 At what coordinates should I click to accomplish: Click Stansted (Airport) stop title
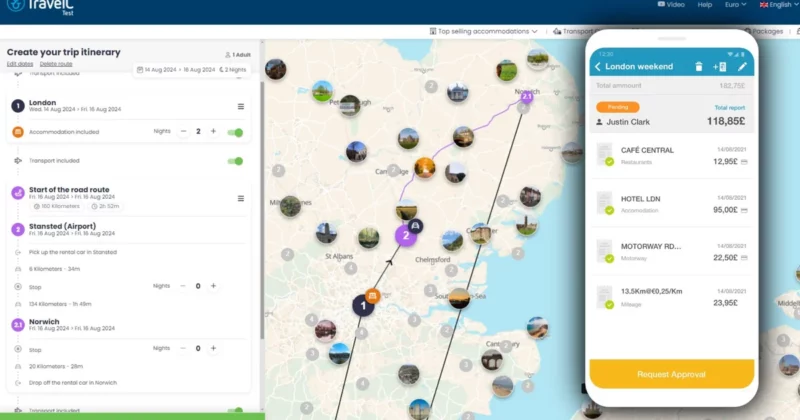[x=62, y=226]
